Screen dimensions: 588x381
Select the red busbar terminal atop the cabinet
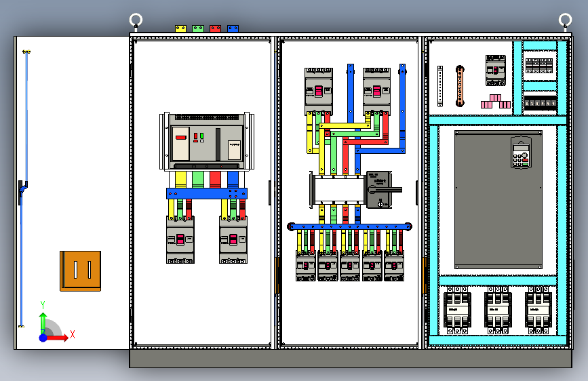[x=215, y=28]
